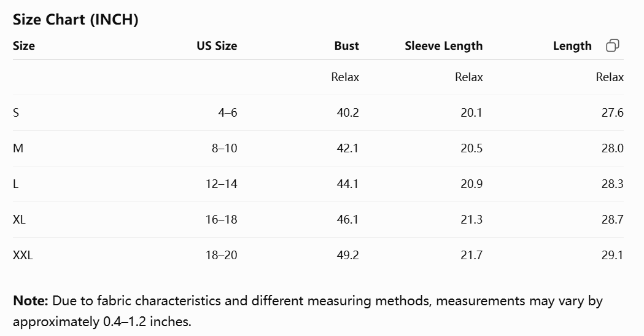Click the bold Note label

click(31, 300)
